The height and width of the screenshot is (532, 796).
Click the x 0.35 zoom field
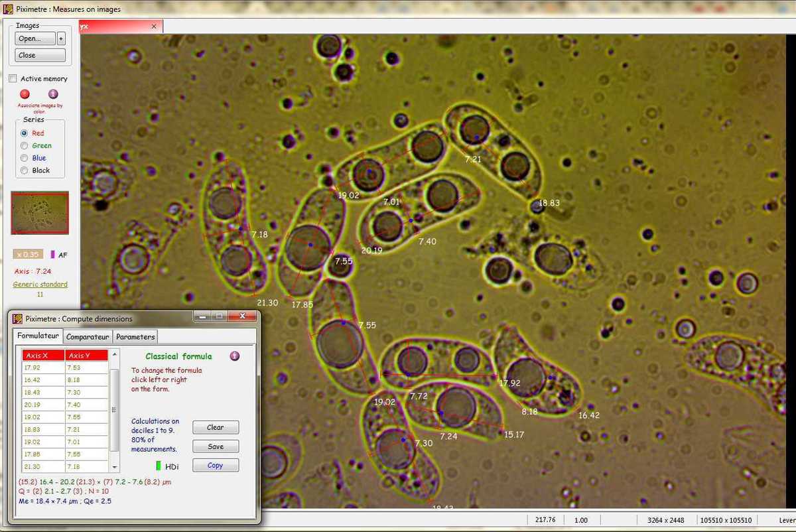pyautogui.click(x=29, y=255)
